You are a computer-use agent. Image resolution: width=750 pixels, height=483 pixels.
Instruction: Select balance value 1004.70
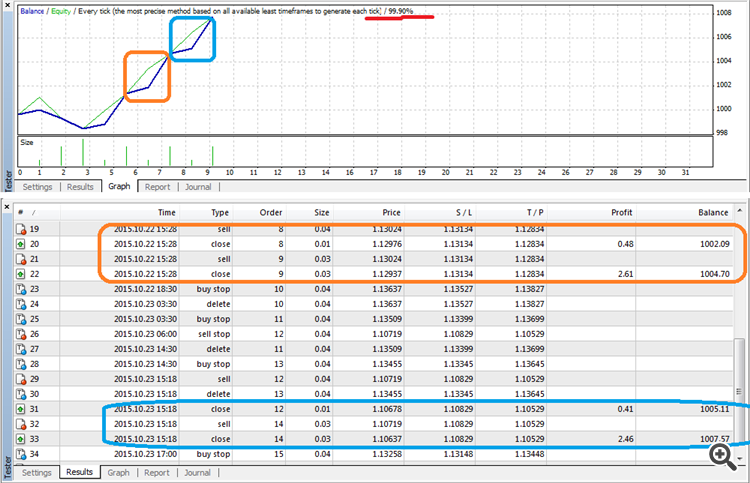715,274
